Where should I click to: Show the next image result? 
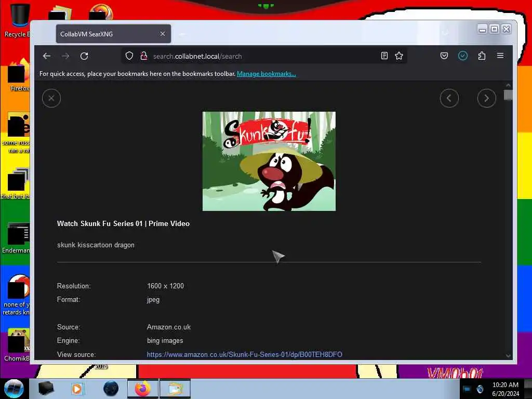click(x=486, y=98)
